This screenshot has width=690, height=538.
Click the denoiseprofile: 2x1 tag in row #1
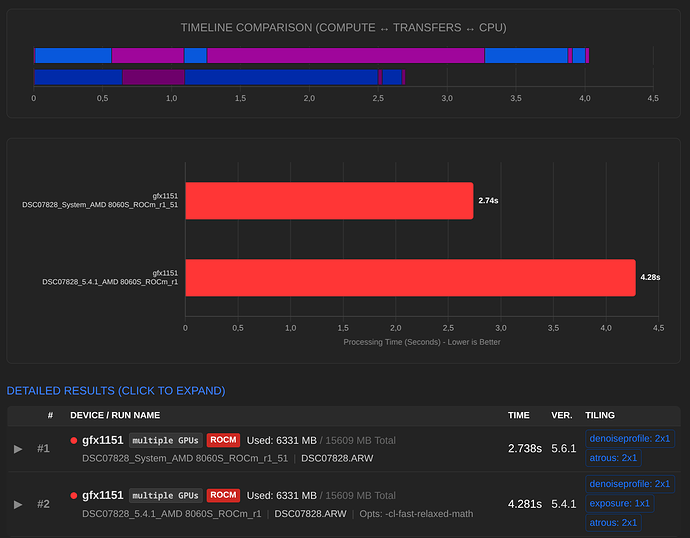(630, 439)
